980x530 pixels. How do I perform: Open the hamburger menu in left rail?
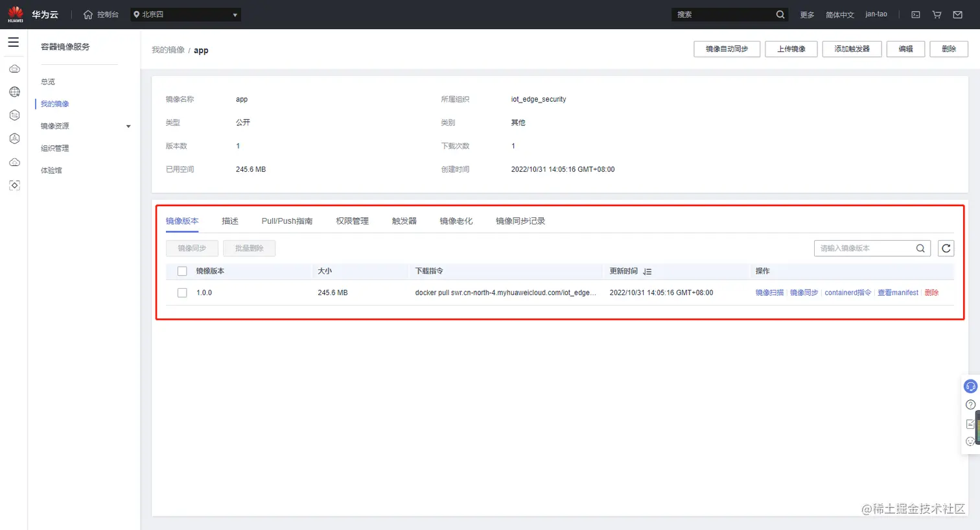coord(14,42)
